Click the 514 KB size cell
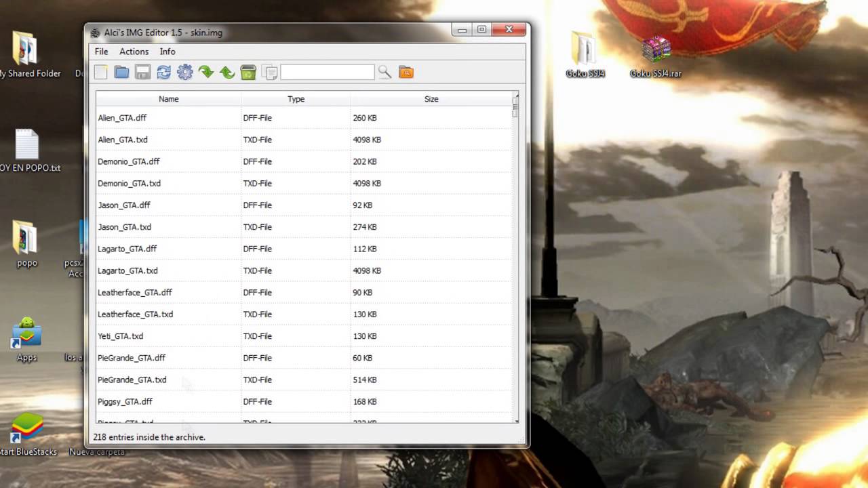This screenshot has height=488, width=868. tap(365, 380)
